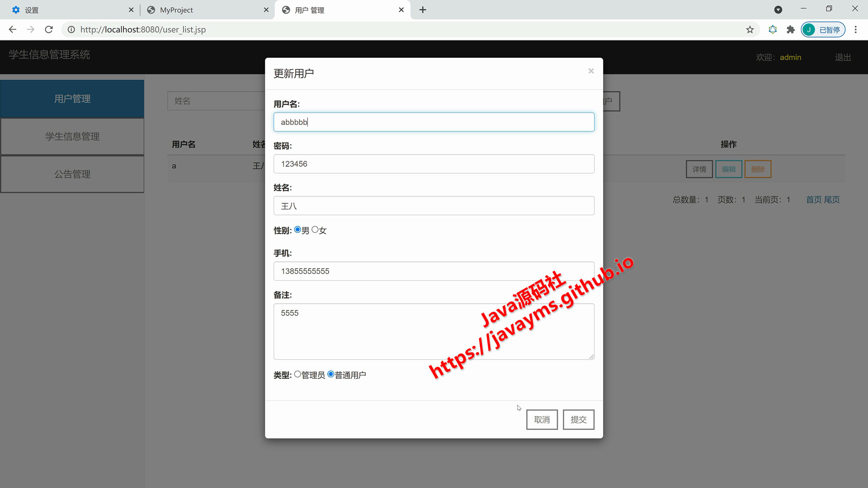The height and width of the screenshot is (488, 868).
Task: Click the 学生信息管理系统 header title
Action: tap(49, 55)
